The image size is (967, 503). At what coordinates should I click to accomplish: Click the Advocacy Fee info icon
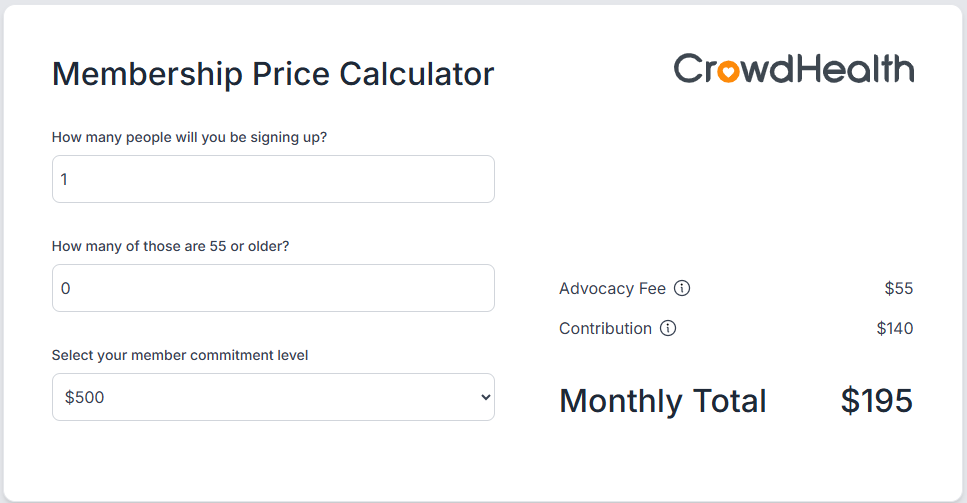pyautogui.click(x=682, y=289)
